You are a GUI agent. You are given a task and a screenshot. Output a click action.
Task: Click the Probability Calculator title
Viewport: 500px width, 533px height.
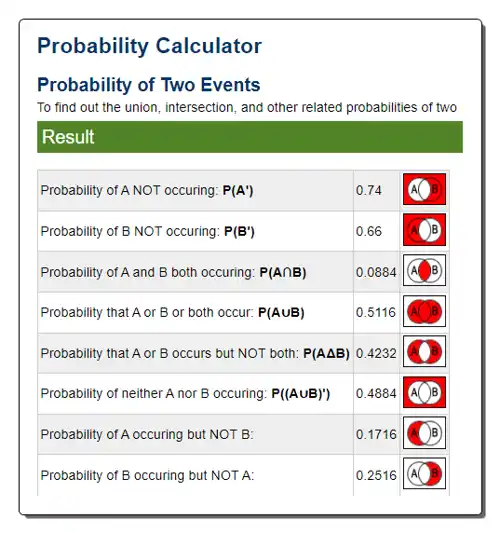(150, 46)
